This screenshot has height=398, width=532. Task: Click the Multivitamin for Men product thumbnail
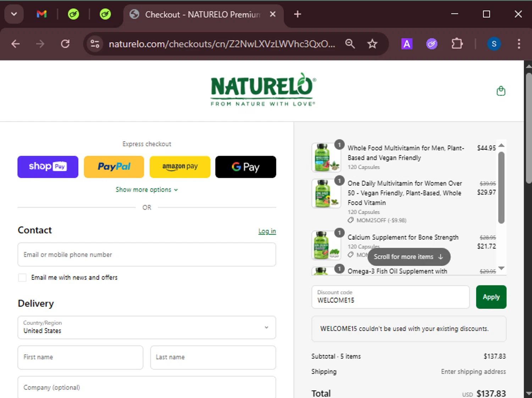326,157
